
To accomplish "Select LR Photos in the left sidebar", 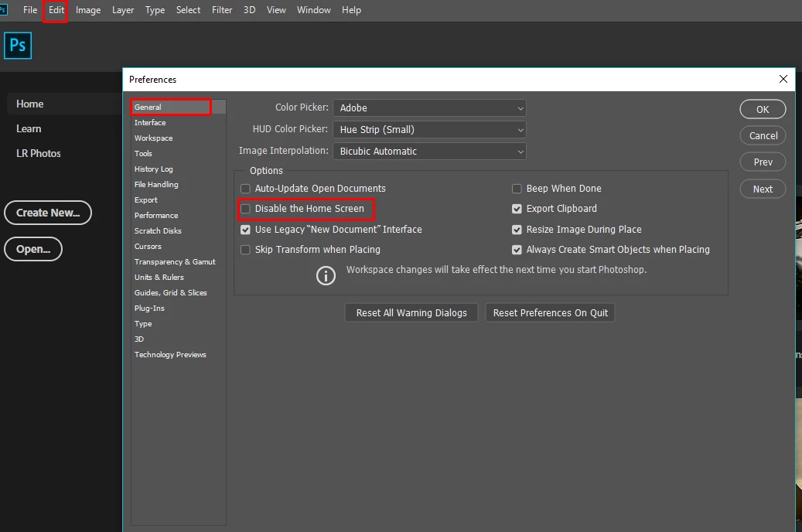I will point(39,153).
